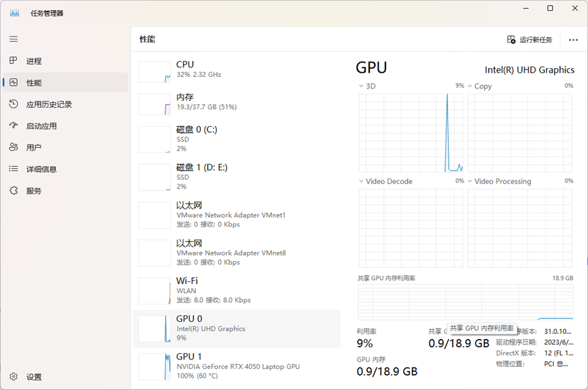This screenshot has height=390, width=588.
Task: Click the Task Manager app icon
Action: pyautogui.click(x=15, y=14)
